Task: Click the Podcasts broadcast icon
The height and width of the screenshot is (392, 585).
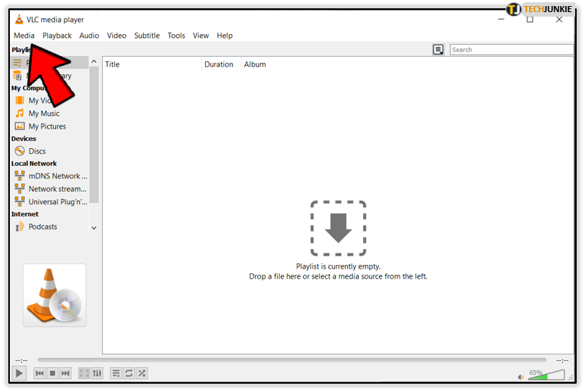Action: pyautogui.click(x=20, y=226)
